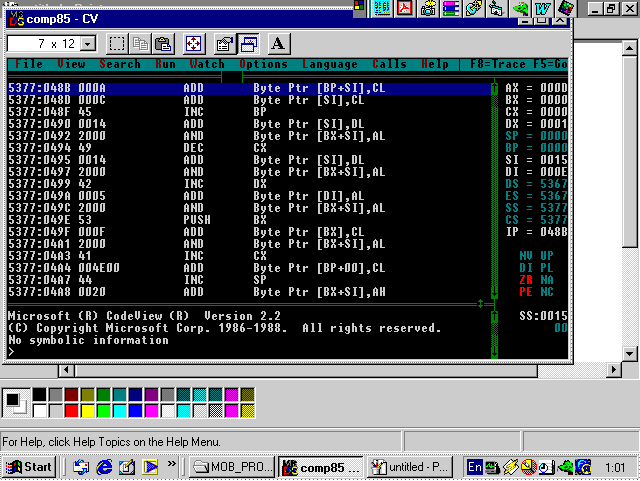Open the Watch menu in CodeView
This screenshot has height=481, width=640.
pos(207,64)
